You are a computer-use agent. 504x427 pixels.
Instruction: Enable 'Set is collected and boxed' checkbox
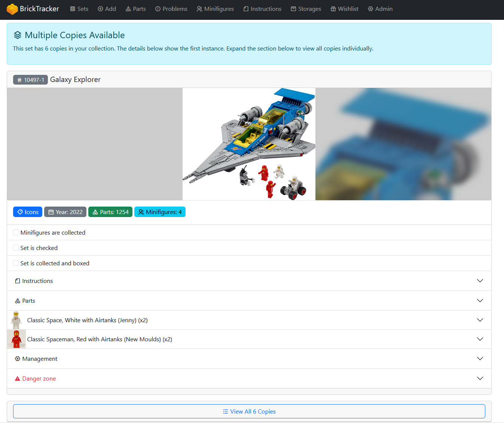click(16, 263)
